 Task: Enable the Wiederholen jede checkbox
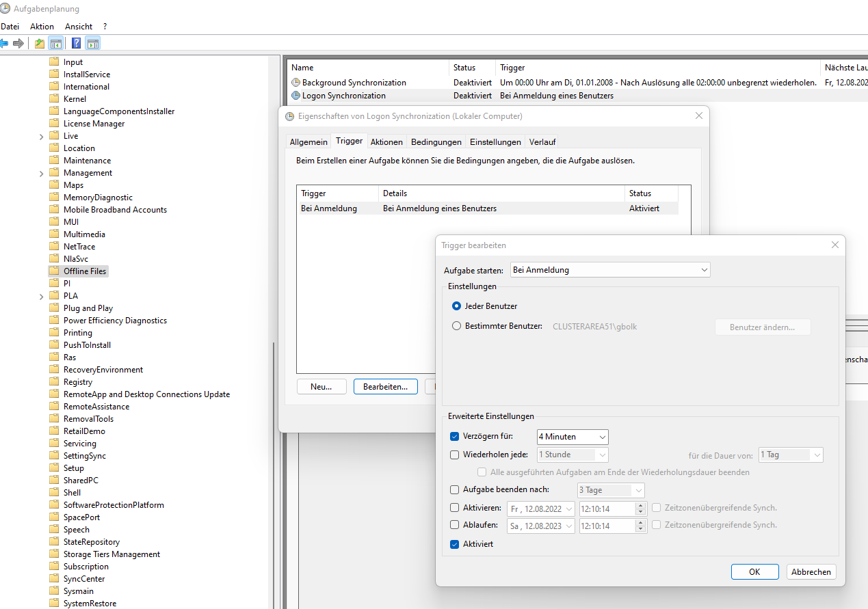(x=455, y=455)
